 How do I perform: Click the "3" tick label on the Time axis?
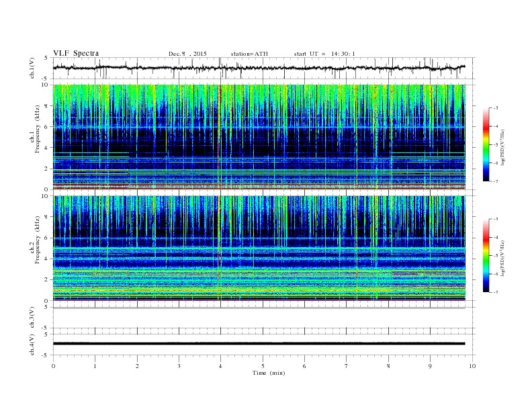(x=179, y=366)
